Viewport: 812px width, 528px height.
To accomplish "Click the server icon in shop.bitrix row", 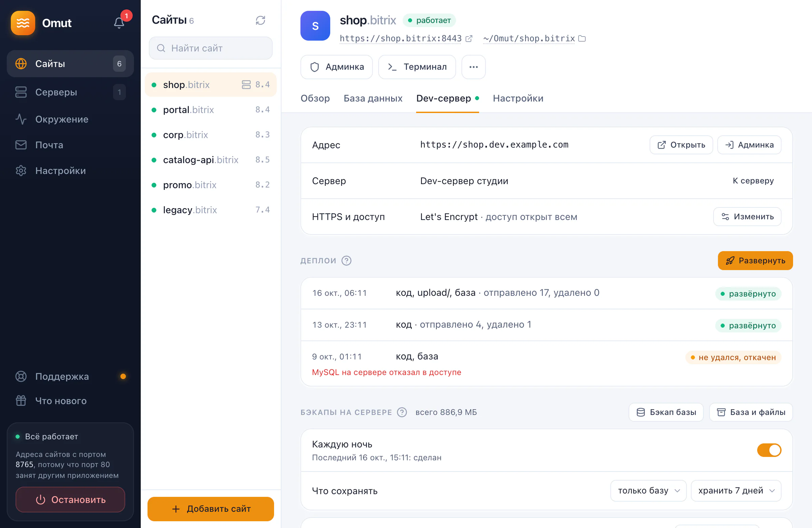I will click(x=246, y=85).
